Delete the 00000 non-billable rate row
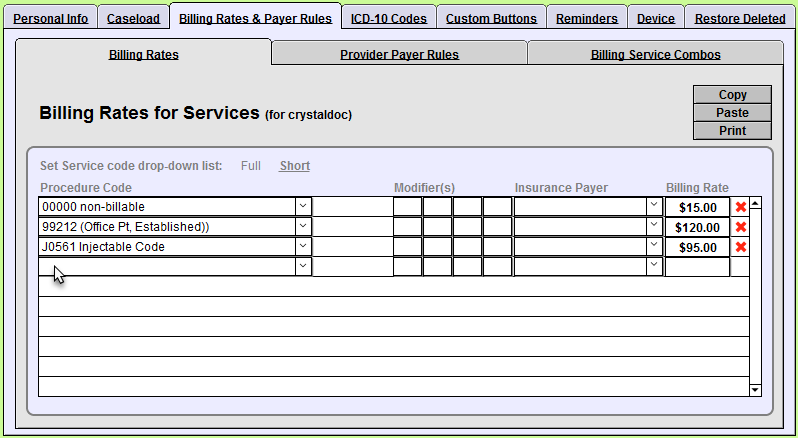The image size is (798, 438). [x=741, y=207]
